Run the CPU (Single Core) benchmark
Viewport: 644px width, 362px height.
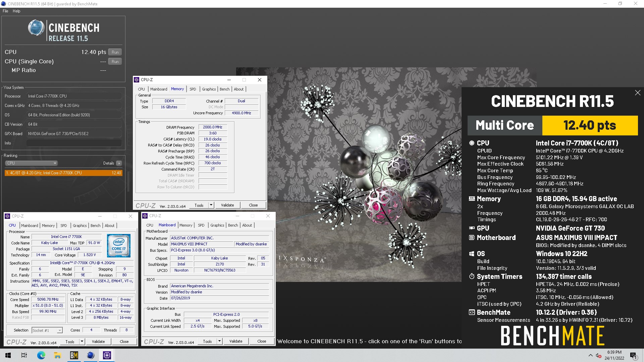(115, 62)
